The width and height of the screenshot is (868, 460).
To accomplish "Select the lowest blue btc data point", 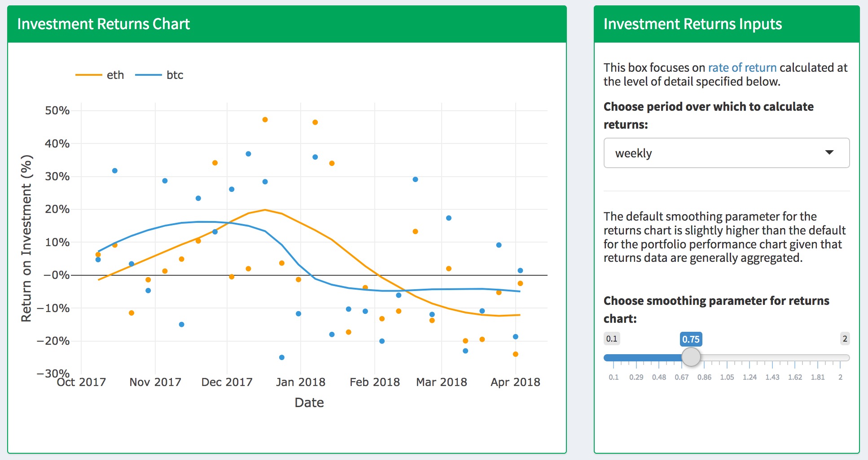I will [x=282, y=357].
